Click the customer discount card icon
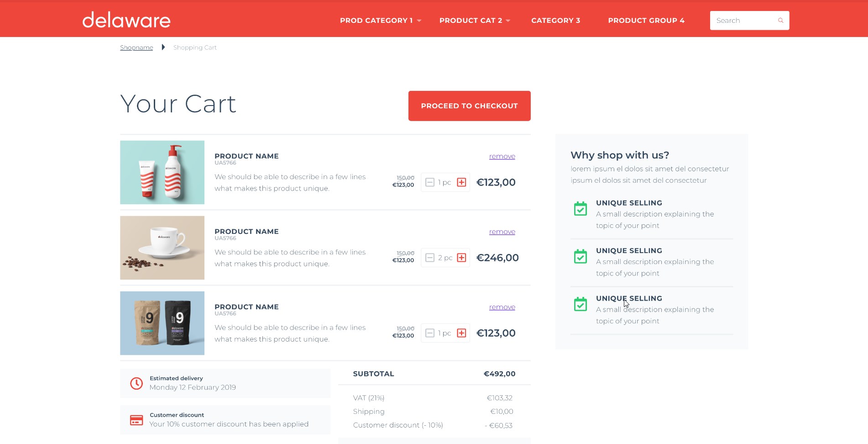The width and height of the screenshot is (868, 444). coord(136,420)
